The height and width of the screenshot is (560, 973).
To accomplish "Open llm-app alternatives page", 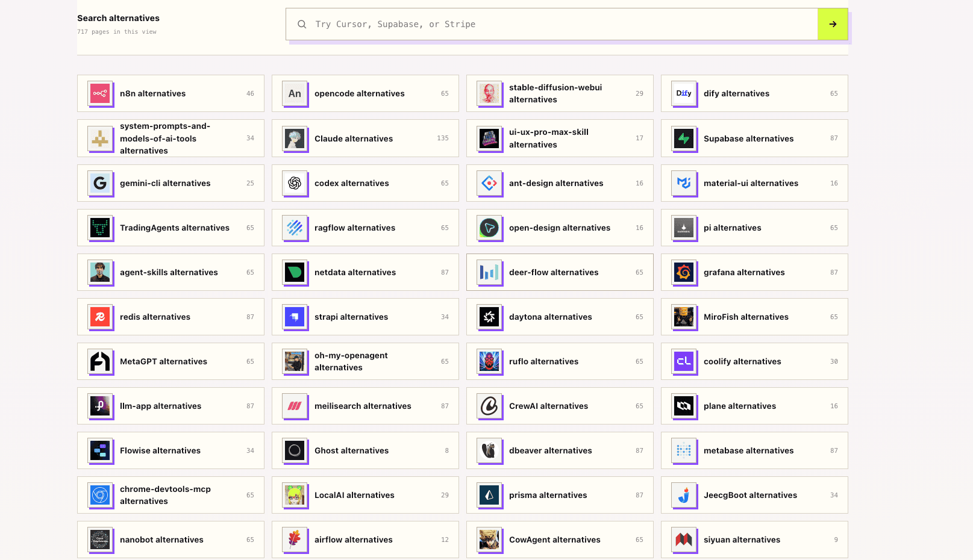I will pyautogui.click(x=171, y=406).
